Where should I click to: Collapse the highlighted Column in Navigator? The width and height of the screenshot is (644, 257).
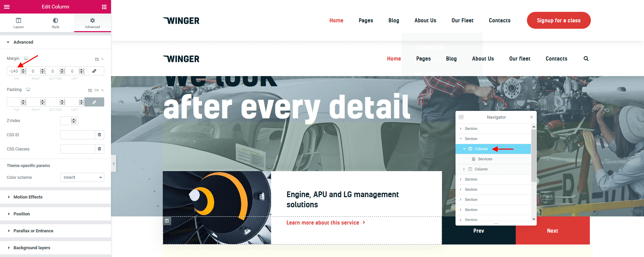pos(464,149)
